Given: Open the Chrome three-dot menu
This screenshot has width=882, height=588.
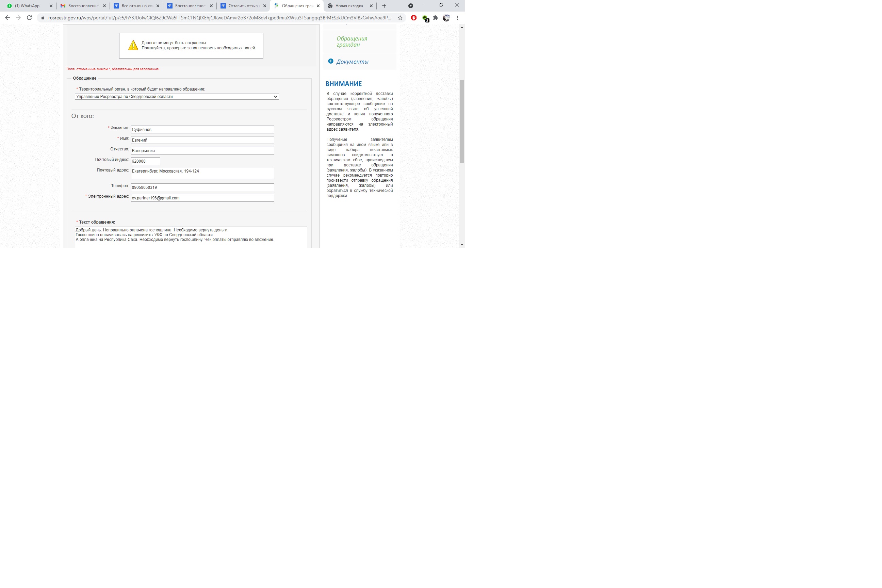Looking at the screenshot, I should click(457, 18).
